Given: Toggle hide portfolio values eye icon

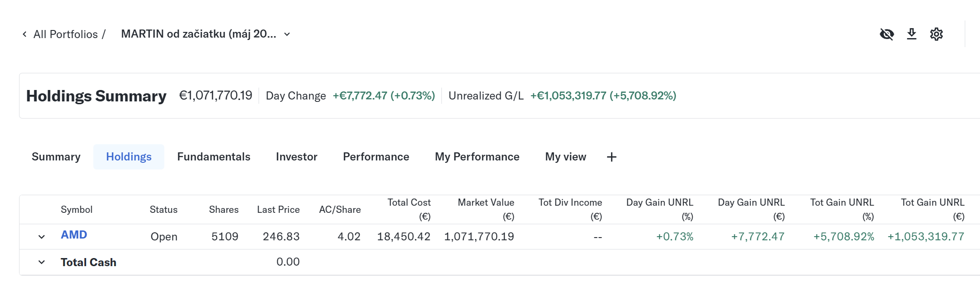Looking at the screenshot, I should click(x=886, y=34).
